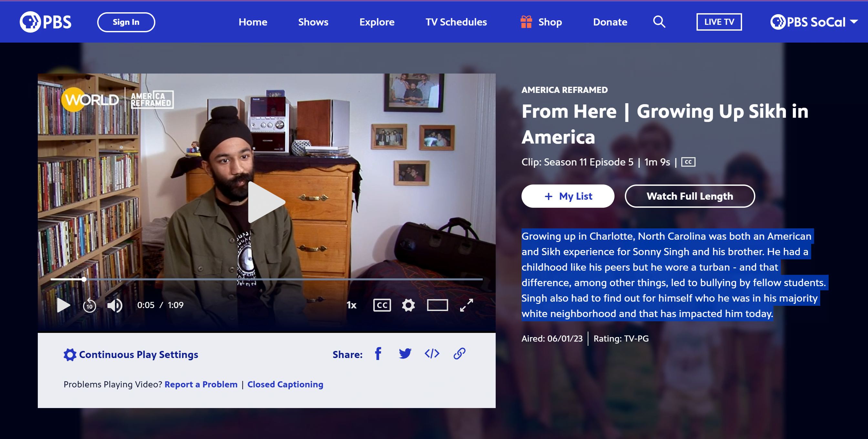Click the 1m 9s duration text
Viewport: 868px width, 439px height.
tap(657, 162)
